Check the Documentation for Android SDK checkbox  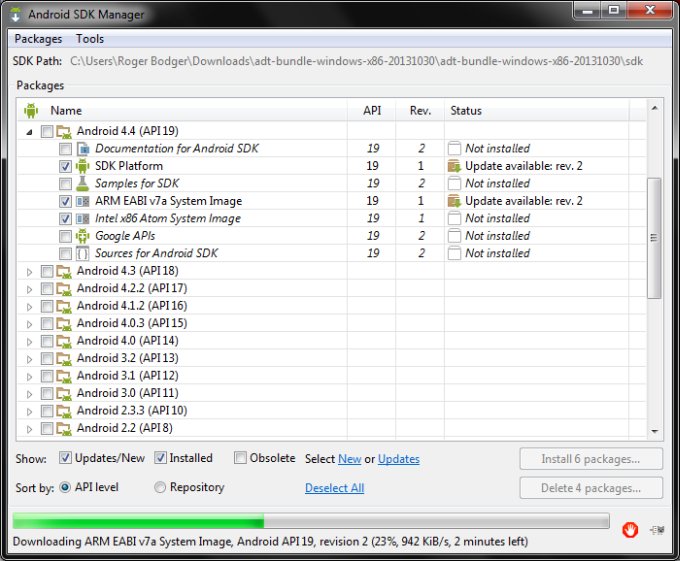(65, 149)
